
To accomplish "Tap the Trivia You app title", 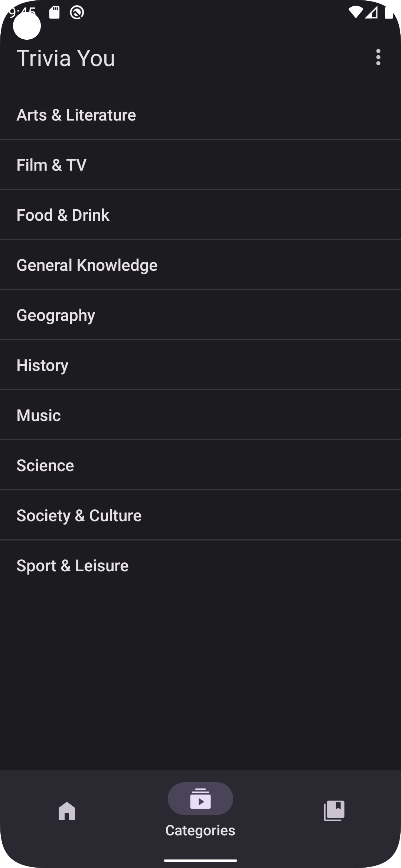I will click(66, 58).
